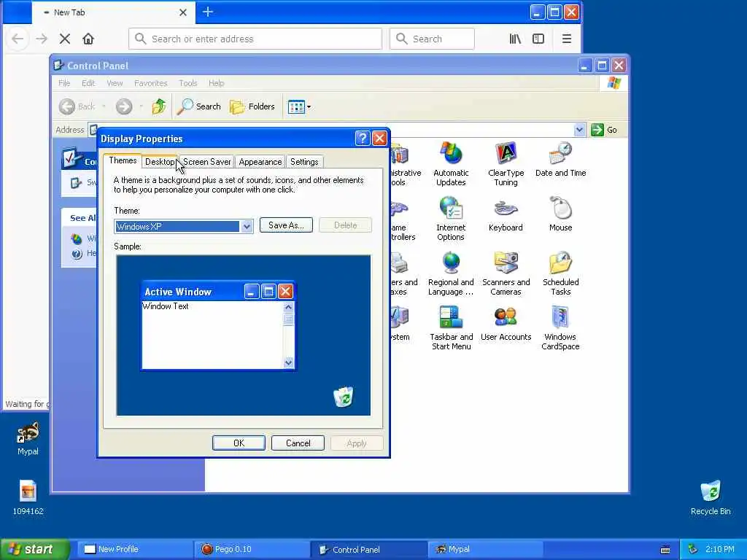Click the browser Search box
The image size is (747, 560).
pyautogui.click(x=432, y=39)
